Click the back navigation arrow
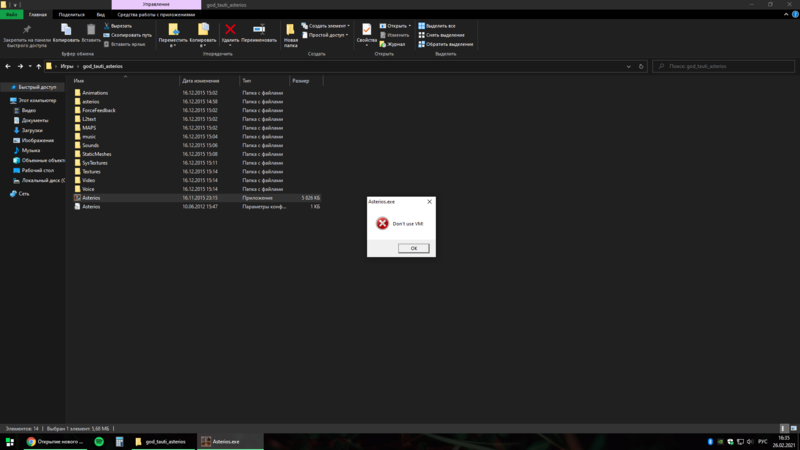Image resolution: width=800 pixels, height=450 pixels. [x=8, y=66]
